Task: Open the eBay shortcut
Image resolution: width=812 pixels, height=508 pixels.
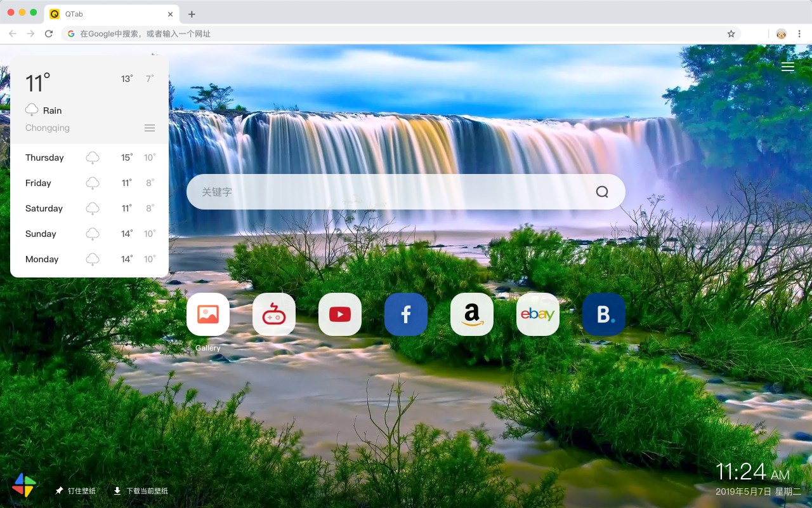Action: (538, 314)
